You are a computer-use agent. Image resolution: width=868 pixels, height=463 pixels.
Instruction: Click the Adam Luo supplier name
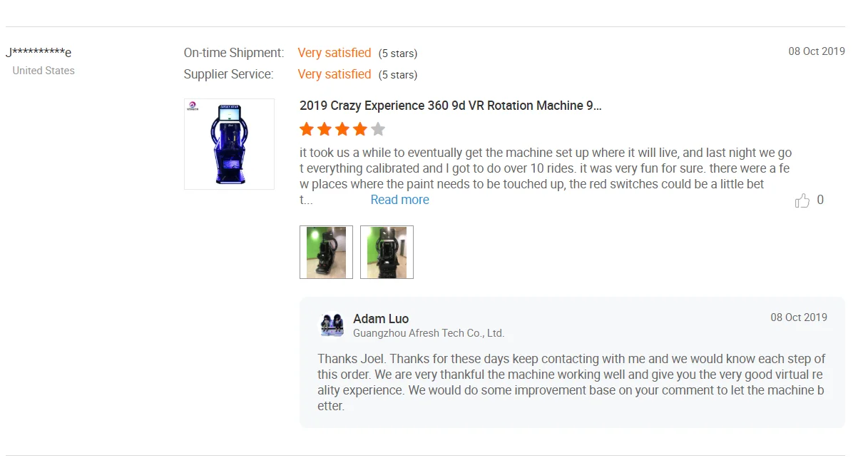coord(381,319)
